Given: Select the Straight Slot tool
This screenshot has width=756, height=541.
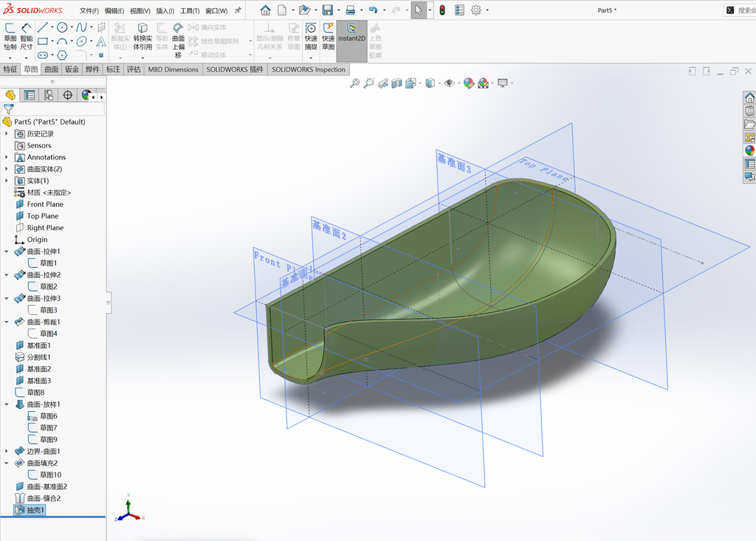Looking at the screenshot, I should (42, 55).
